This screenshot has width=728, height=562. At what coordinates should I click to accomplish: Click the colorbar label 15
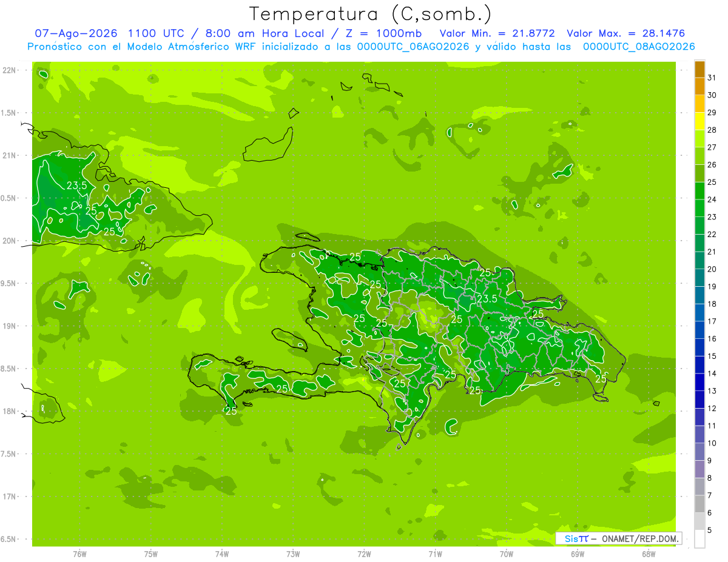click(x=712, y=356)
